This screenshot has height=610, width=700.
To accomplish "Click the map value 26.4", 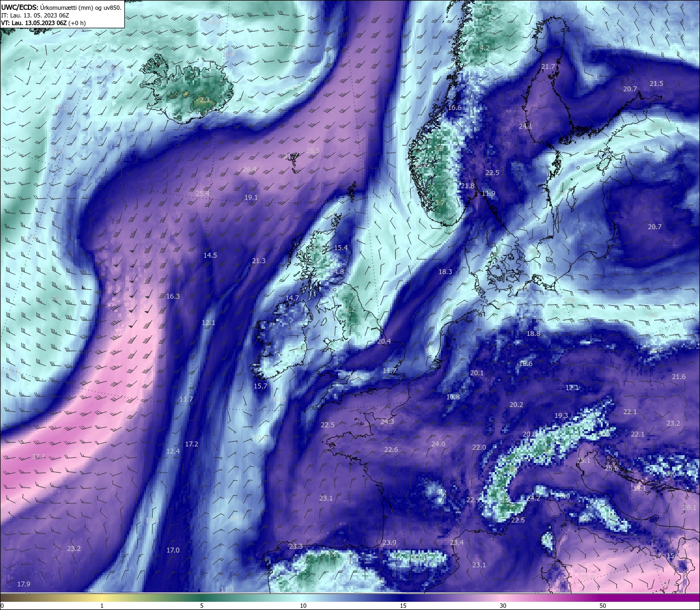I will [249, 170].
